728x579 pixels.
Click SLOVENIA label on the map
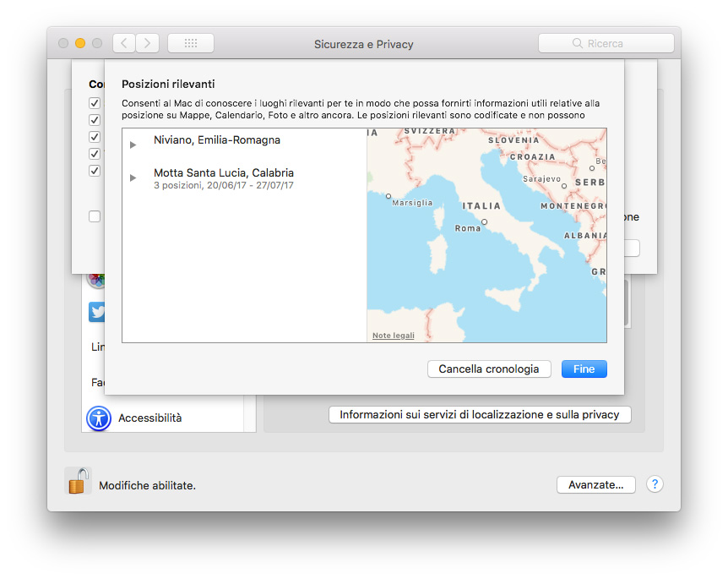(x=513, y=139)
